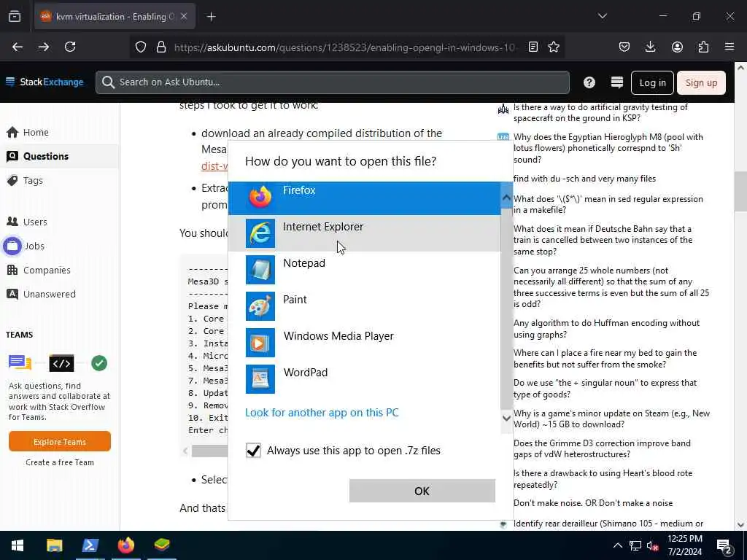747x560 pixels.
Task: Focus the Search on Ask Ubuntu field
Action: pyautogui.click(x=332, y=82)
